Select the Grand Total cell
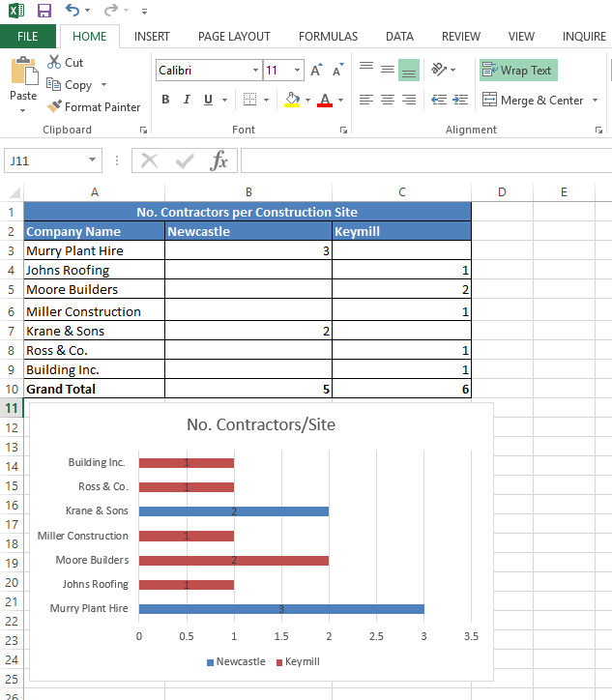 (x=94, y=390)
